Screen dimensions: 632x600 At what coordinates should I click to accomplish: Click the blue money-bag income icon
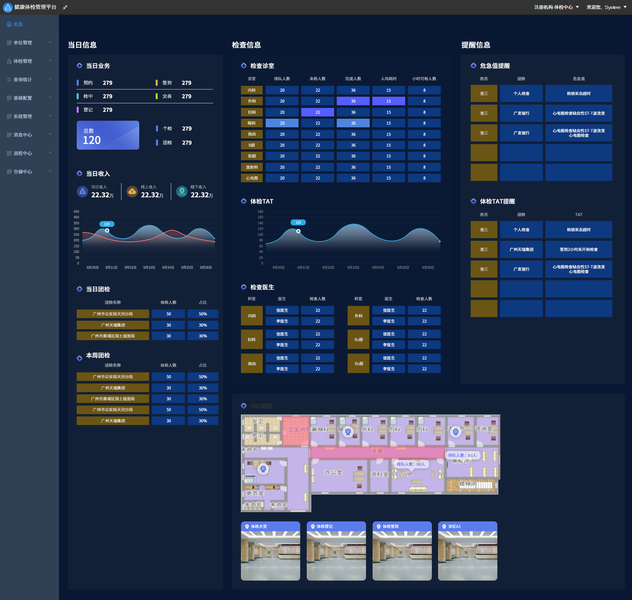coord(83,192)
